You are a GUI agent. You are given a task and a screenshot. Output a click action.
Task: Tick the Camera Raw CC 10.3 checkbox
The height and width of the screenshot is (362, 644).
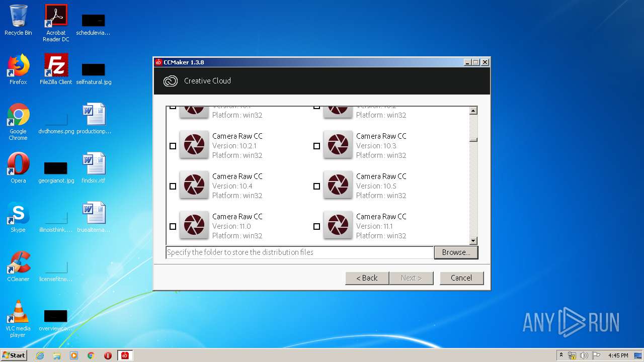tap(316, 146)
